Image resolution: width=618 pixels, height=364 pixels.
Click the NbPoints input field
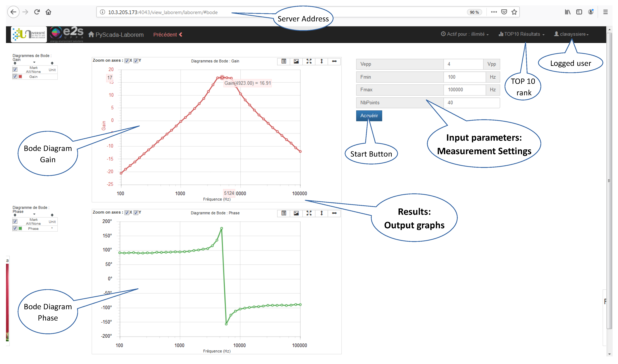pos(471,103)
